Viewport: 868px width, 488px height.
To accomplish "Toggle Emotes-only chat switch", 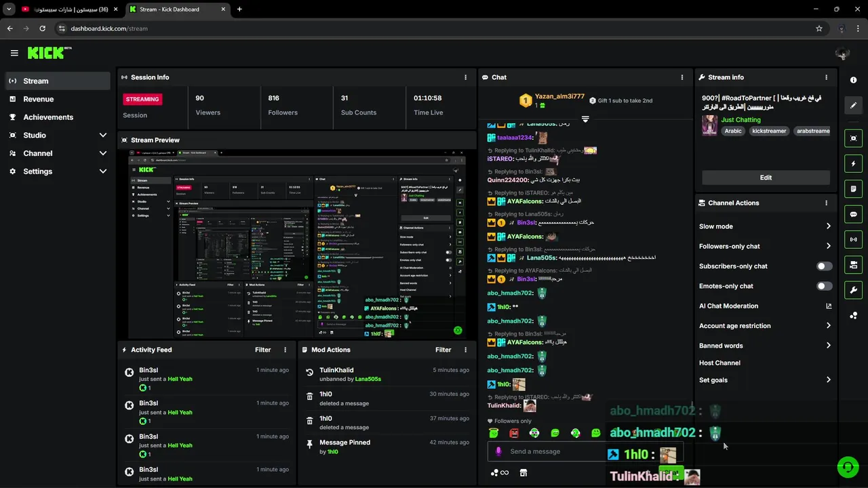I will tap(824, 286).
